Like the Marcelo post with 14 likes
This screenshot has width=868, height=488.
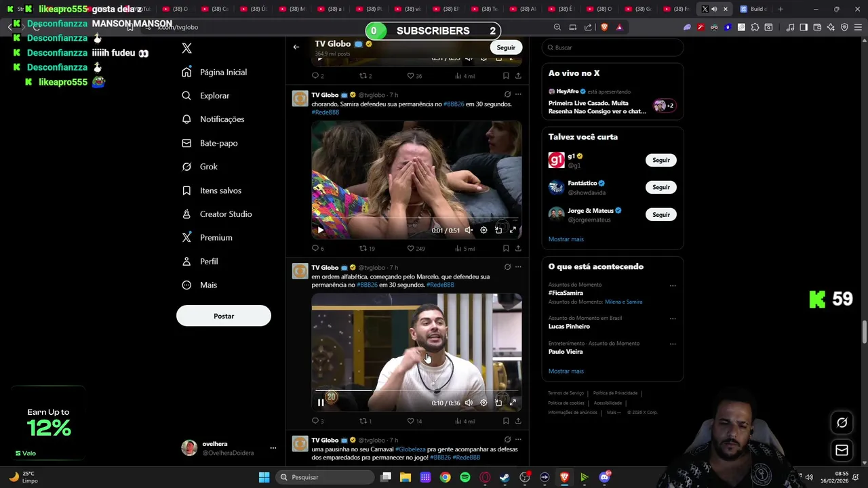pyautogui.click(x=414, y=422)
